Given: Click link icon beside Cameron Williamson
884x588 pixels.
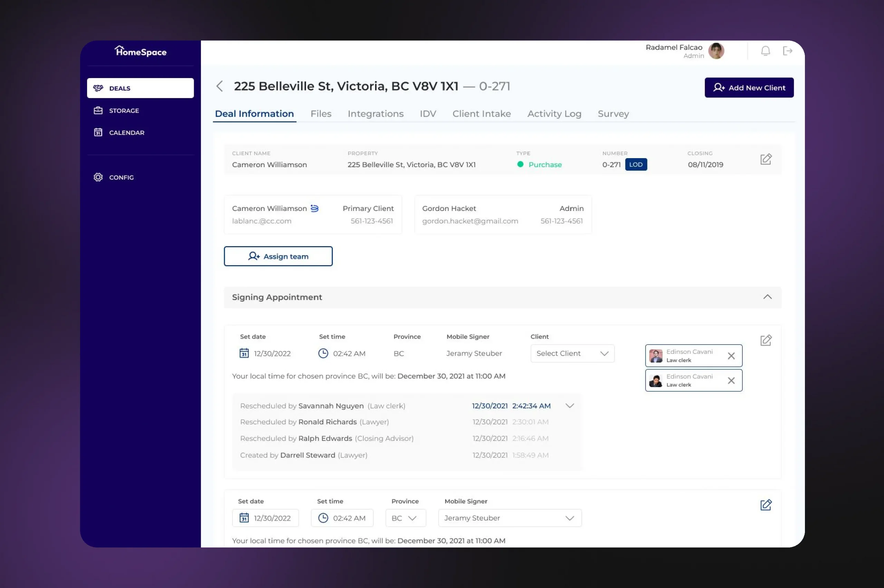Looking at the screenshot, I should [314, 209].
